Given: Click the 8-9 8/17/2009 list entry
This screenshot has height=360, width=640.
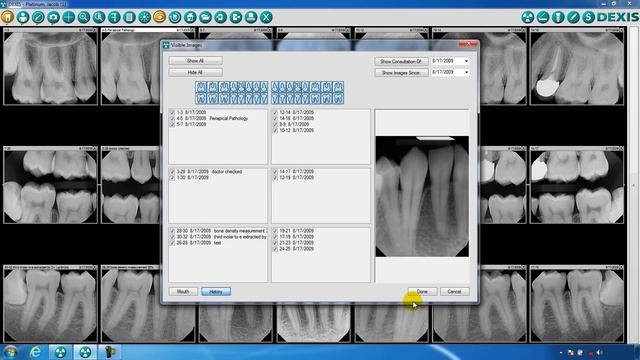Looking at the screenshot, I should pyautogui.click(x=294, y=124).
